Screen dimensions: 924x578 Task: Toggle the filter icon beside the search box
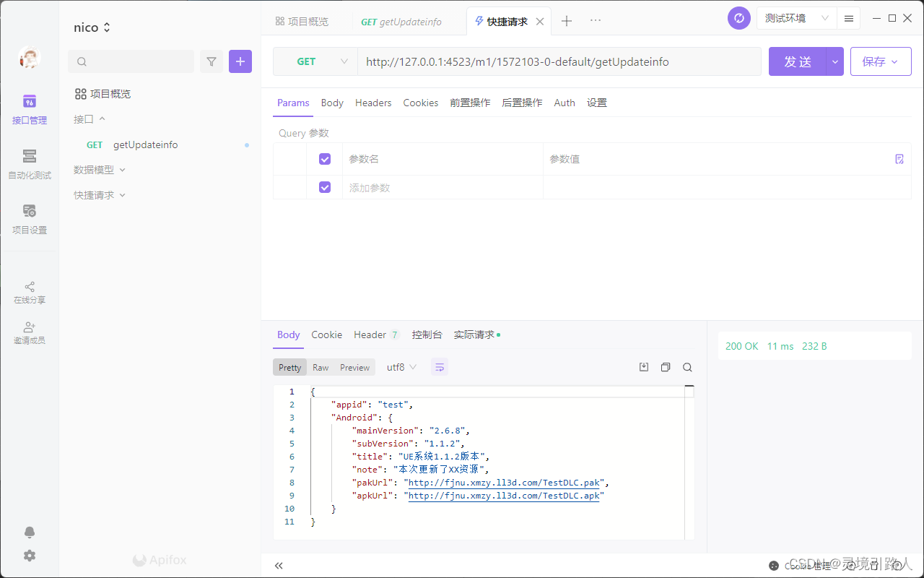[x=212, y=61]
